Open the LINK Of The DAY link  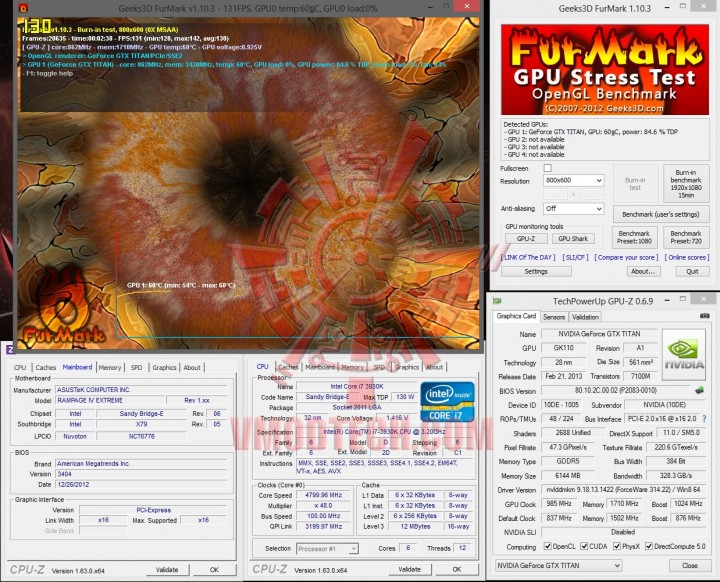[x=528, y=258]
